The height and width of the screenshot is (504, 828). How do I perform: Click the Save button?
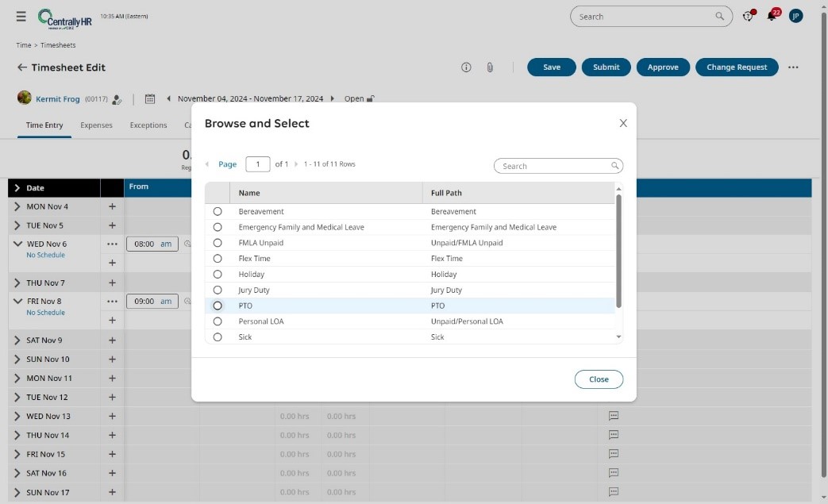pos(551,67)
